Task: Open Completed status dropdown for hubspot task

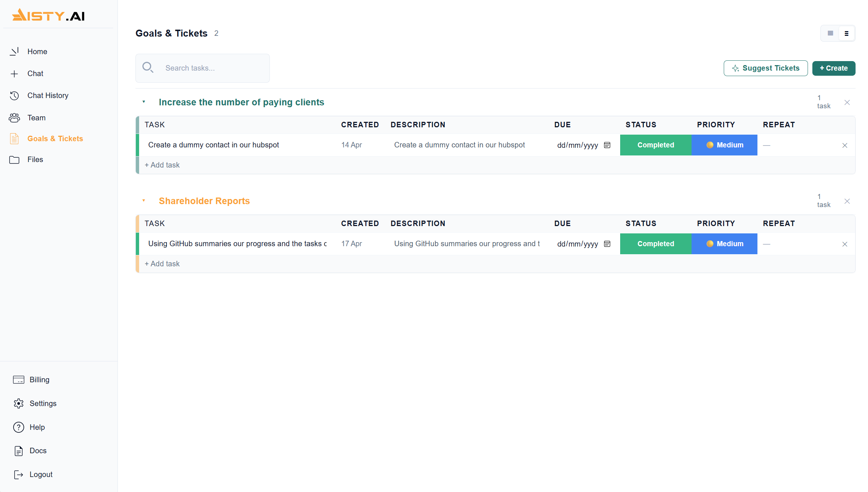Action: pyautogui.click(x=656, y=145)
